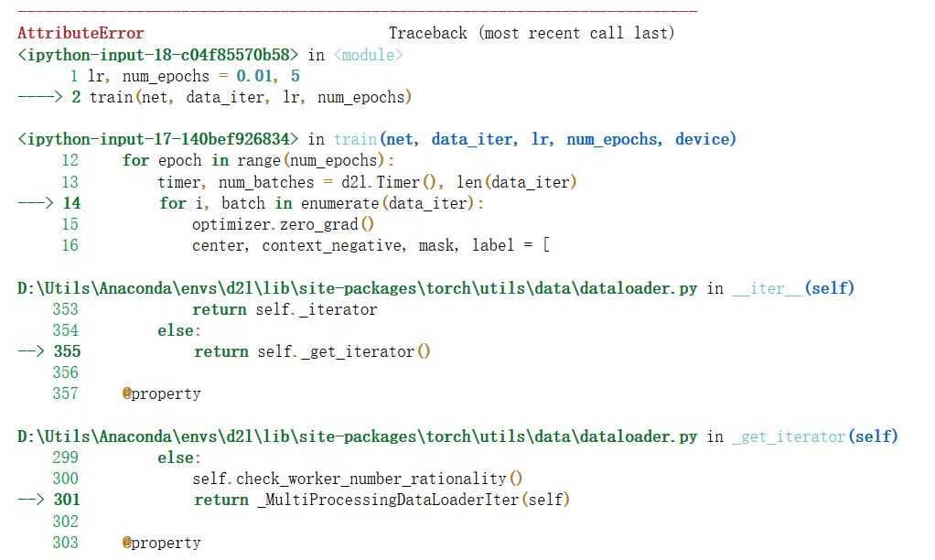This screenshot has width=935, height=560.
Task: Click line 'lr, num_epochs = 0.01, 5'
Action: (194, 76)
